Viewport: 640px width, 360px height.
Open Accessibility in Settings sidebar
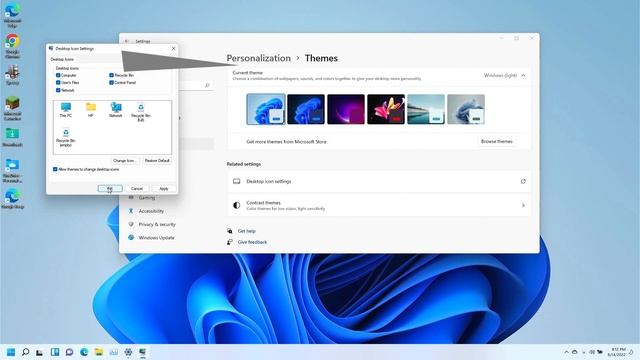[151, 211]
